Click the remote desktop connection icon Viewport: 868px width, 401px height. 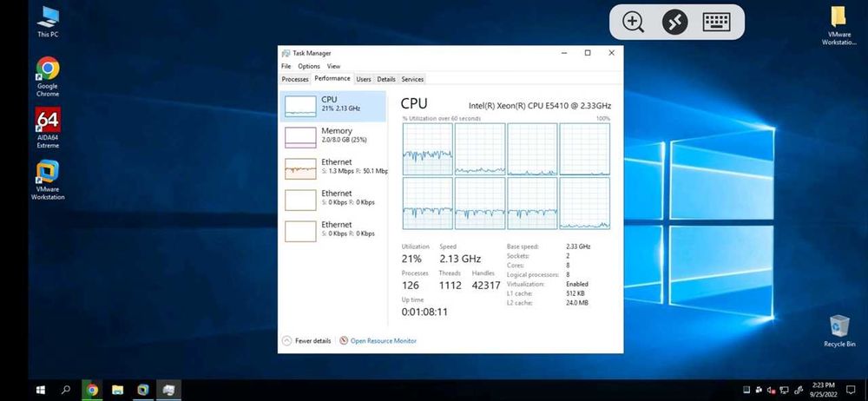[674, 23]
